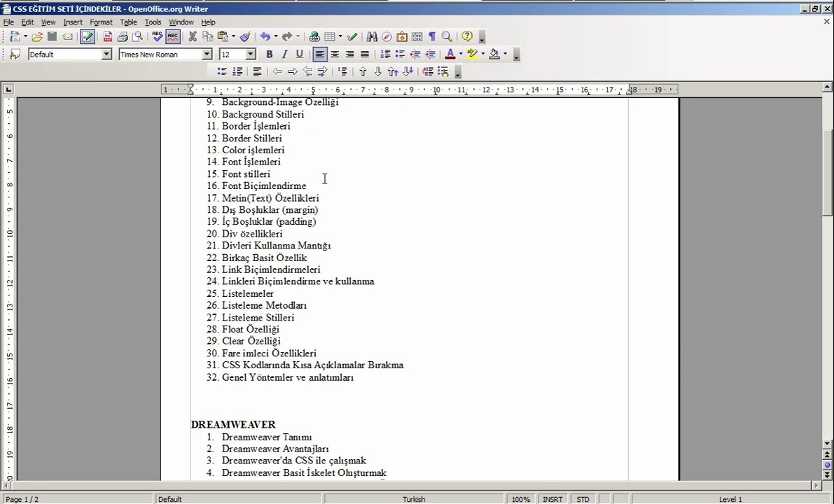Toggle AutoSpellcheck red-underline ABC icon

[173, 36]
